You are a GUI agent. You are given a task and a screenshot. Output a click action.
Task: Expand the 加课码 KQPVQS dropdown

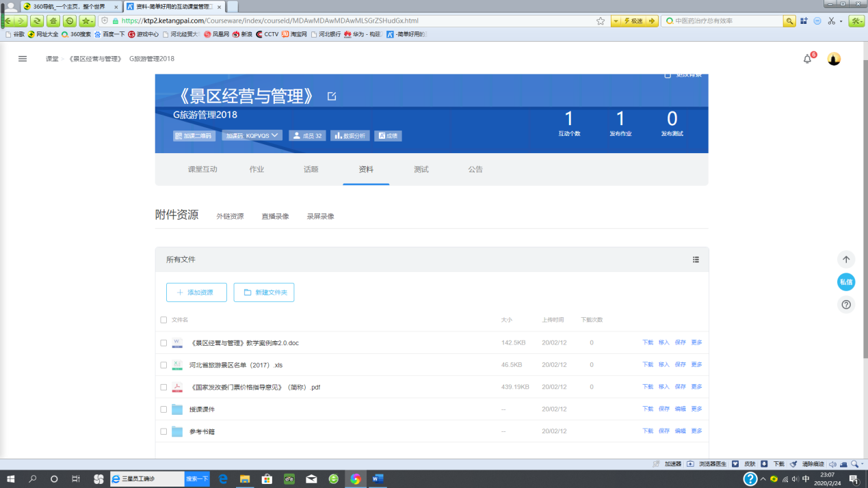click(252, 136)
